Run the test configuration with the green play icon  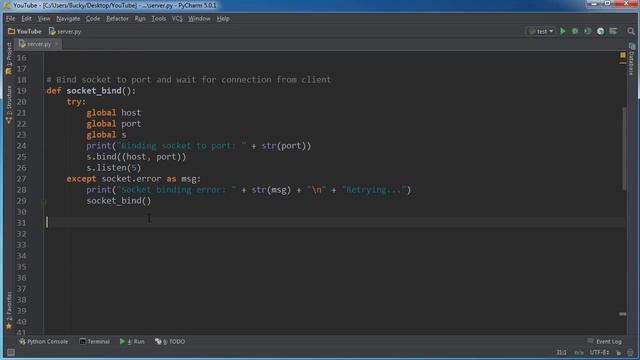562,31
